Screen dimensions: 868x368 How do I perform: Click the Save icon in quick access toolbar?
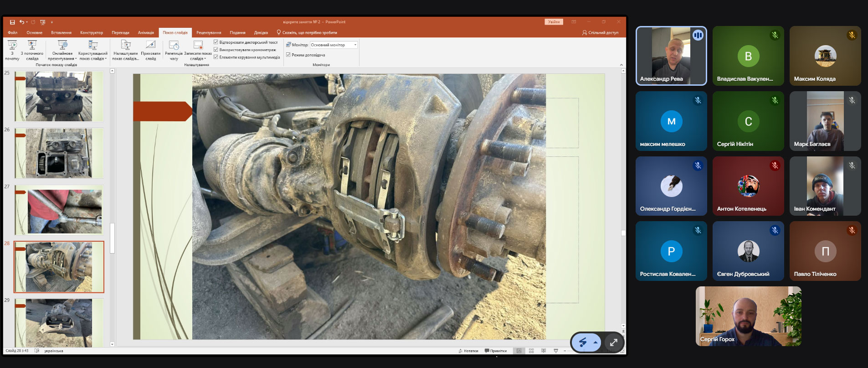point(12,22)
